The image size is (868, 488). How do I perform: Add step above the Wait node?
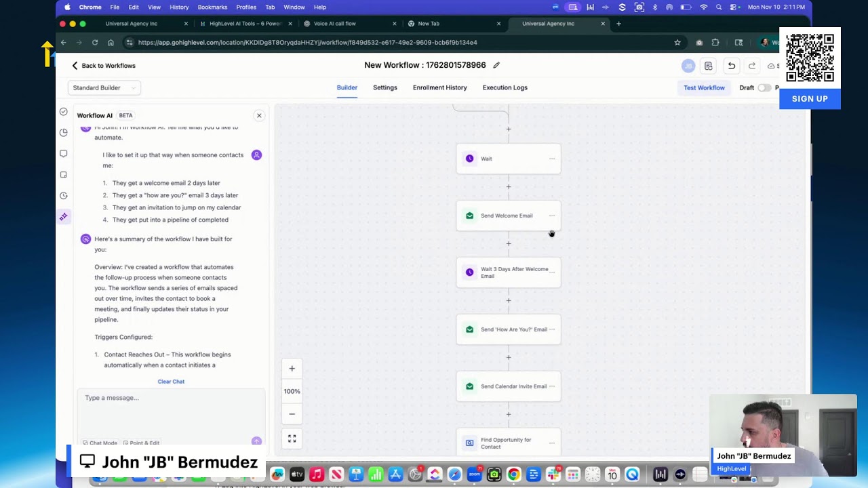(x=509, y=129)
